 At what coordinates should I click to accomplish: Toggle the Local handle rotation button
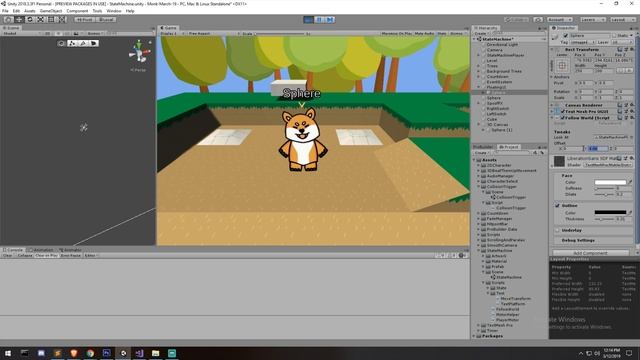click(106, 19)
